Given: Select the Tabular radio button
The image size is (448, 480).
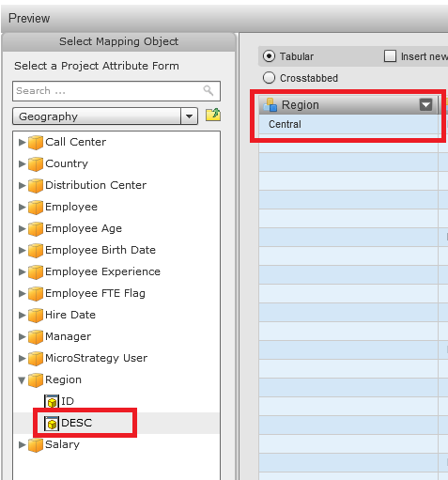Looking at the screenshot, I should click(x=269, y=56).
